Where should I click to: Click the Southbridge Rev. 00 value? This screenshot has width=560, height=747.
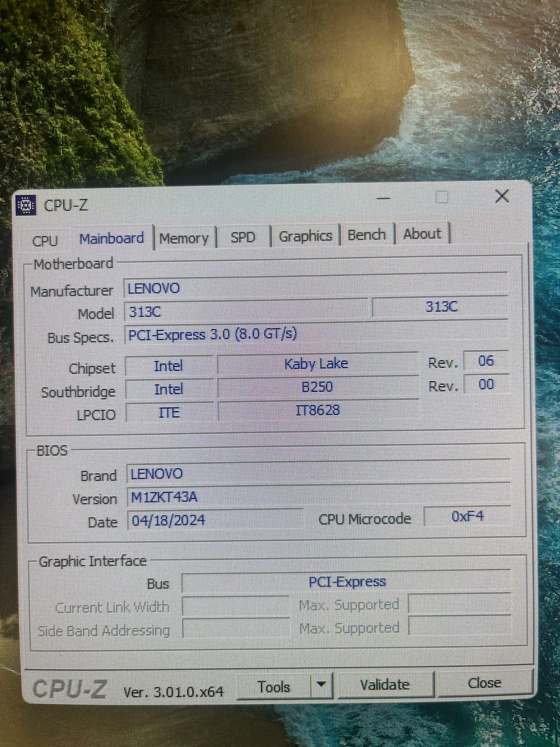click(485, 384)
